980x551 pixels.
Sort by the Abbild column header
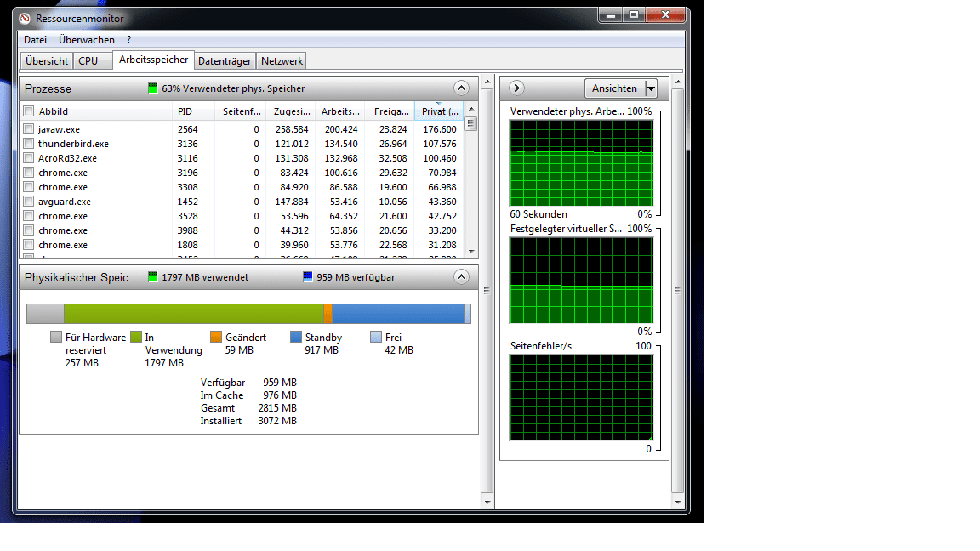(96, 111)
